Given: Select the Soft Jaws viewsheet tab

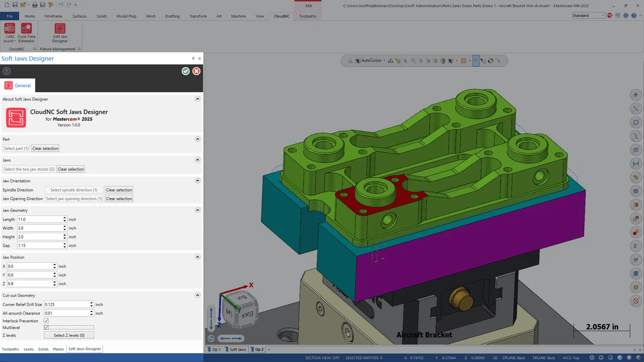Looking at the screenshot, I should pos(236,350).
